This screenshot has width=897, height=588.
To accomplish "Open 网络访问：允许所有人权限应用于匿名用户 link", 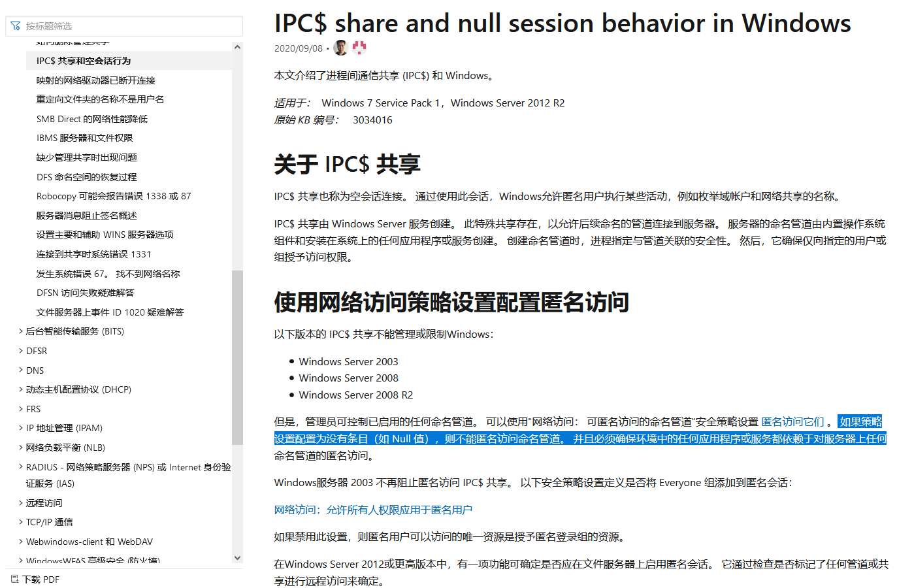I will coord(372,510).
